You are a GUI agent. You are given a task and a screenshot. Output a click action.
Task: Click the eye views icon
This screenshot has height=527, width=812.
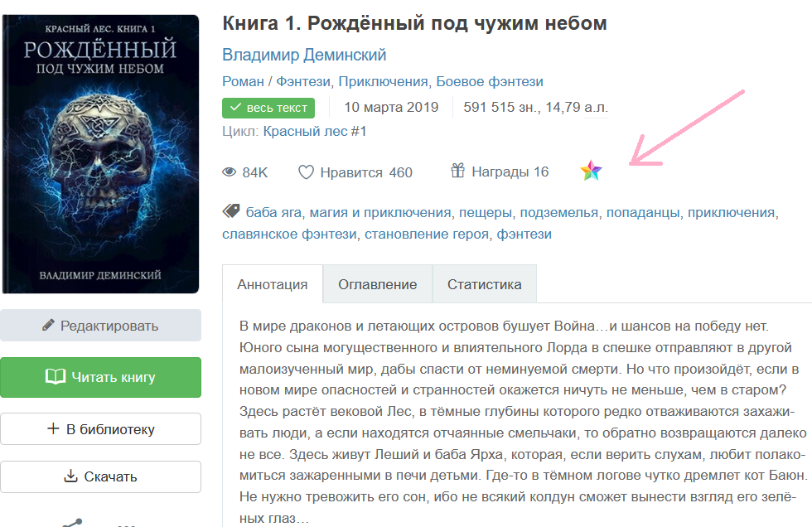[229, 172]
